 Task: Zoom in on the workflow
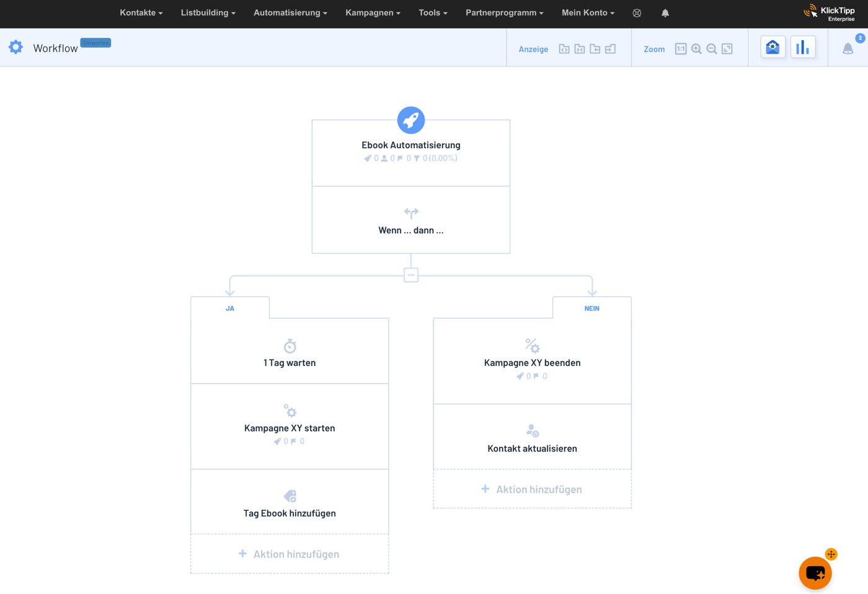696,49
